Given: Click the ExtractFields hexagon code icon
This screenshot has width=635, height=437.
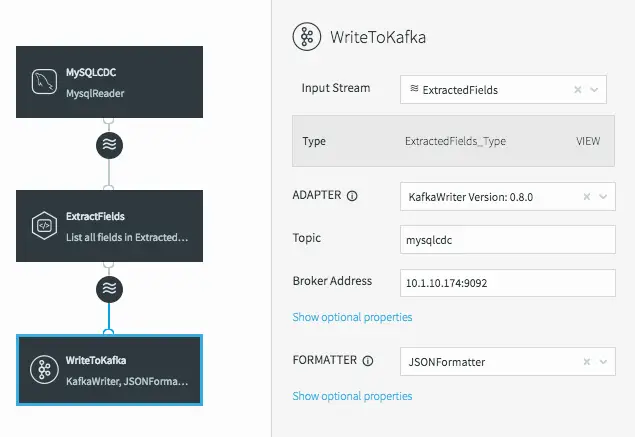Looking at the screenshot, I should [x=43, y=225].
